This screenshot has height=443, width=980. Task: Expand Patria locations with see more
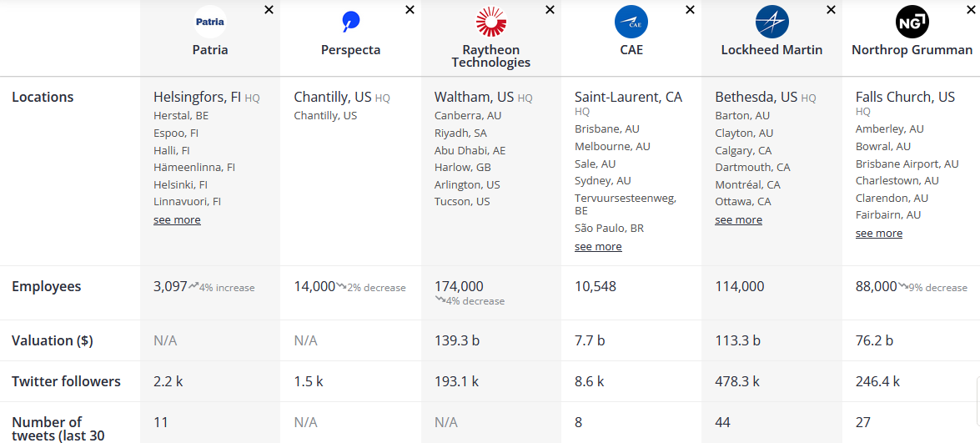177,220
